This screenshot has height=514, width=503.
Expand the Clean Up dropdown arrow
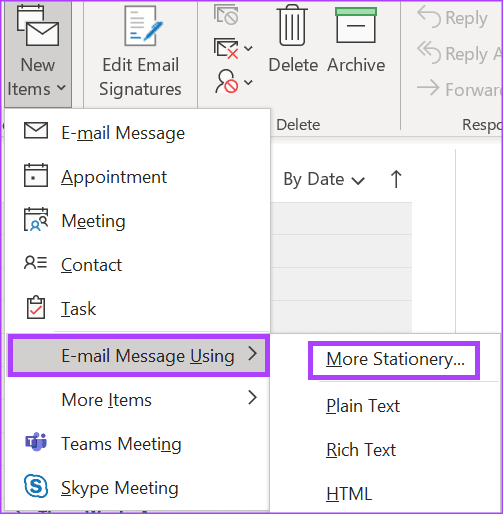click(x=248, y=48)
